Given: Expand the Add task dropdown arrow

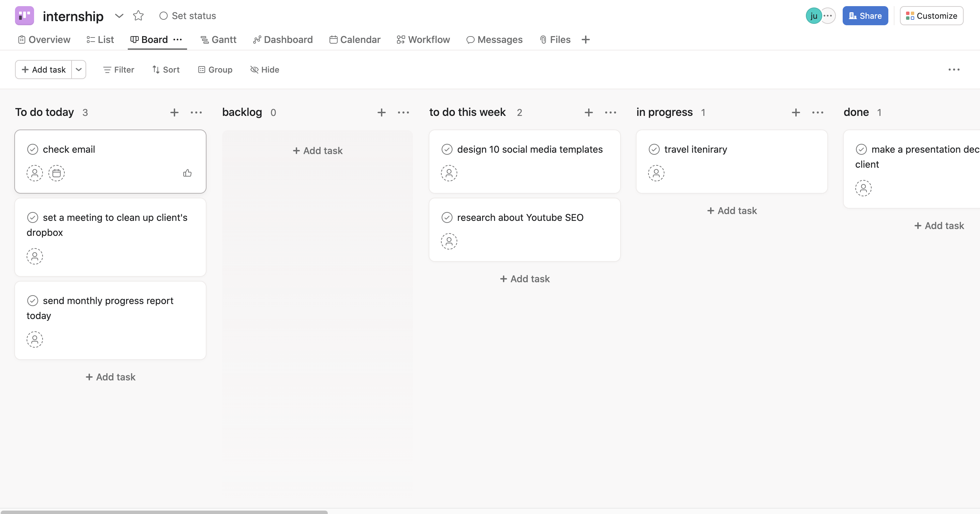Looking at the screenshot, I should click(x=79, y=70).
